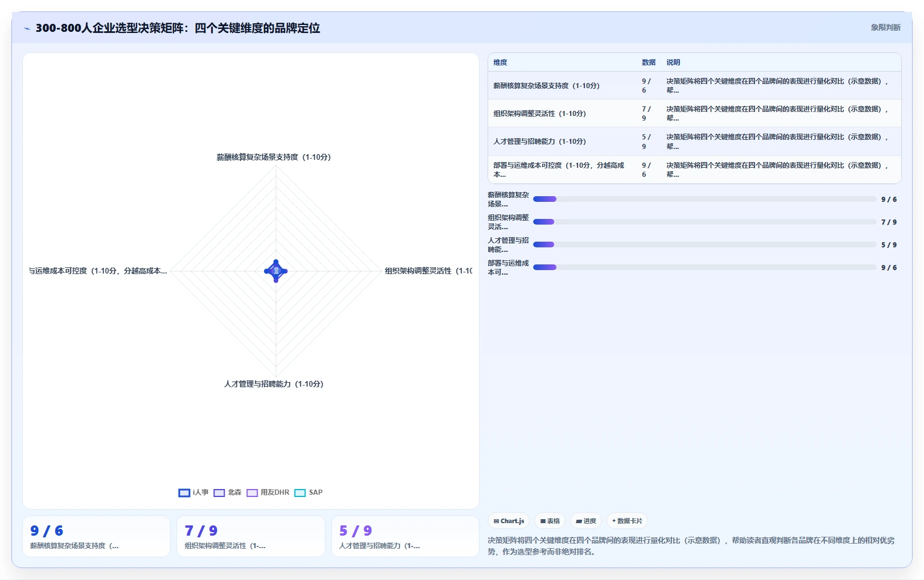Screen dimensions: 924x580
Task: Click the 数据卡片 chip
Action: coord(627,521)
